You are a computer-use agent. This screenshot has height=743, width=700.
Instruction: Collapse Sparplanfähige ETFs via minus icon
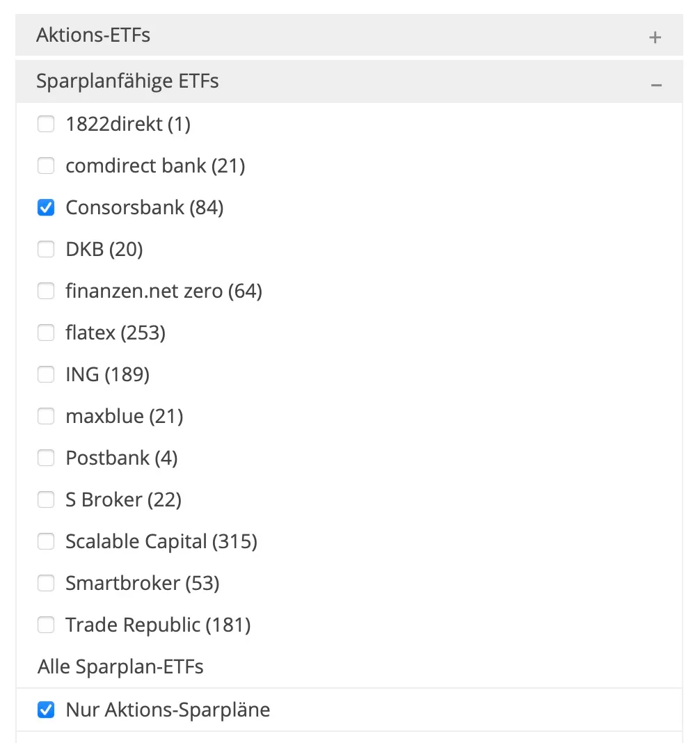click(x=656, y=86)
